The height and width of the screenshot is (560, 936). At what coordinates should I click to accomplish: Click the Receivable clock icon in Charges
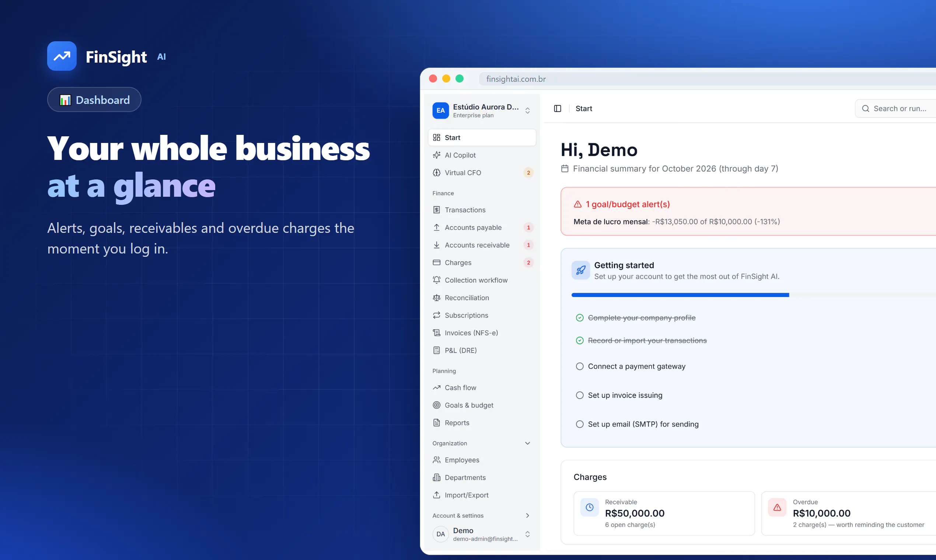pyautogui.click(x=590, y=508)
